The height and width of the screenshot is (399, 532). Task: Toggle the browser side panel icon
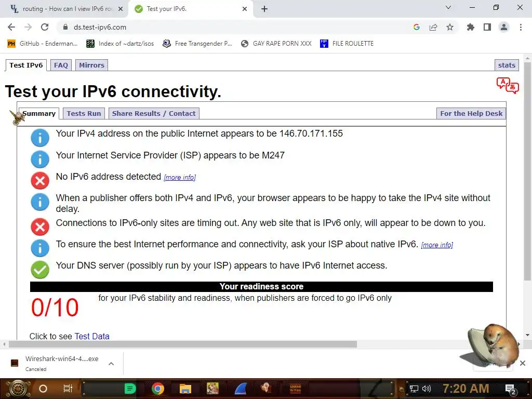click(x=487, y=27)
